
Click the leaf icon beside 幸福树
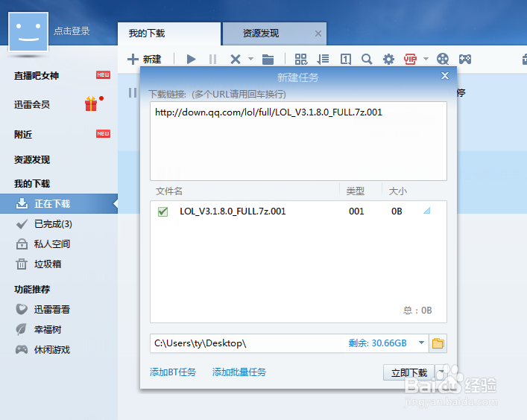[x=21, y=329]
